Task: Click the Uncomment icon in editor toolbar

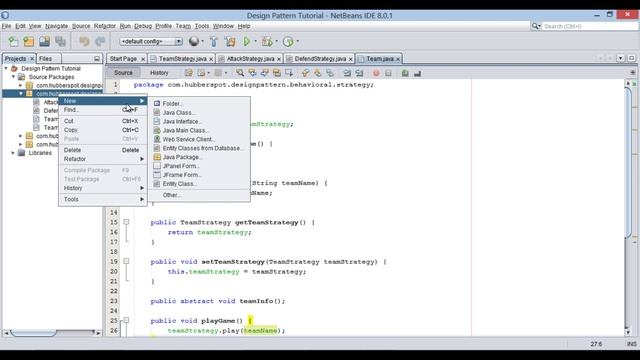Action: click(x=417, y=73)
